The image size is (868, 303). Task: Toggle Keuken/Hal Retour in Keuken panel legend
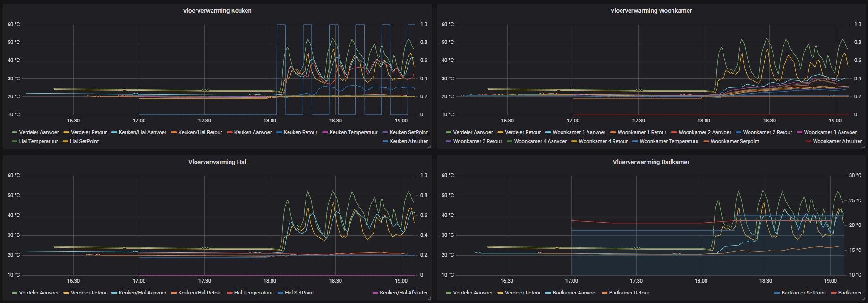pyautogui.click(x=200, y=133)
